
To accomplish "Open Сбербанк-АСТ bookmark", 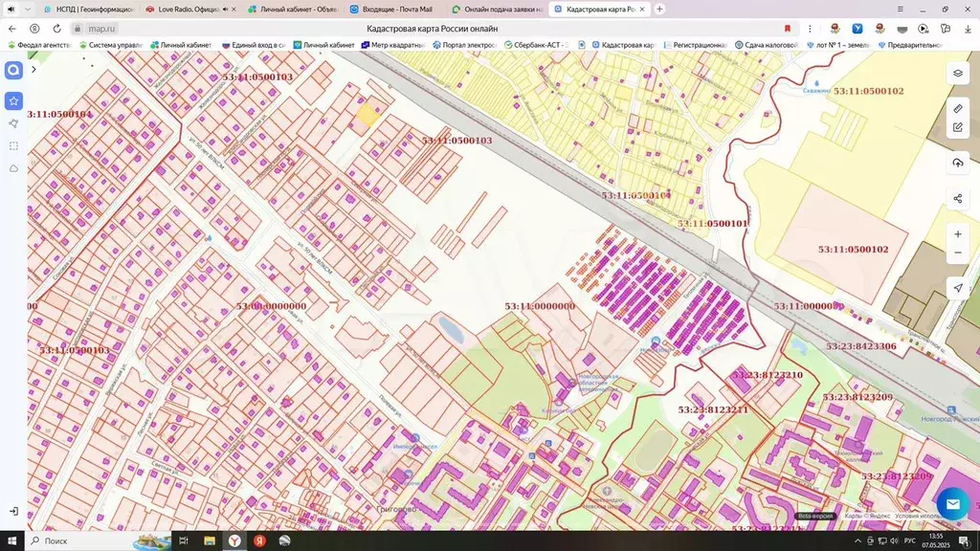I will point(536,45).
